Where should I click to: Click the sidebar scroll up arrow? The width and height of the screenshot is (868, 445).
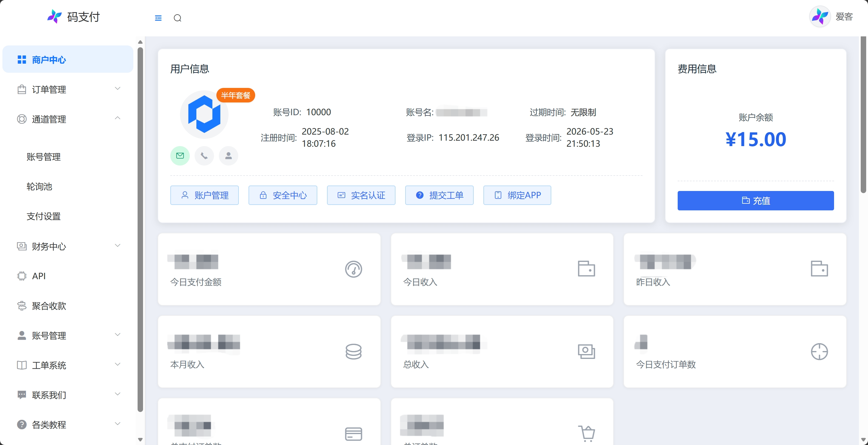tap(141, 42)
